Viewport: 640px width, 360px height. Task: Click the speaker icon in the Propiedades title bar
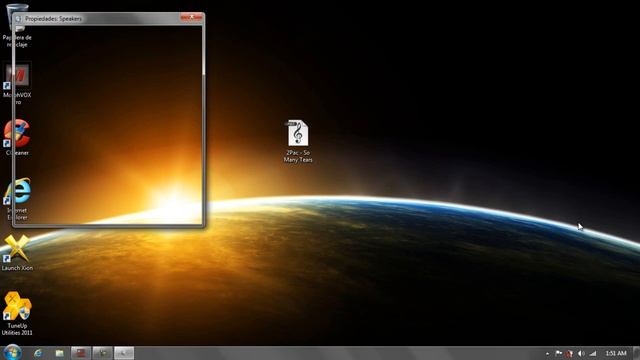coord(18,19)
